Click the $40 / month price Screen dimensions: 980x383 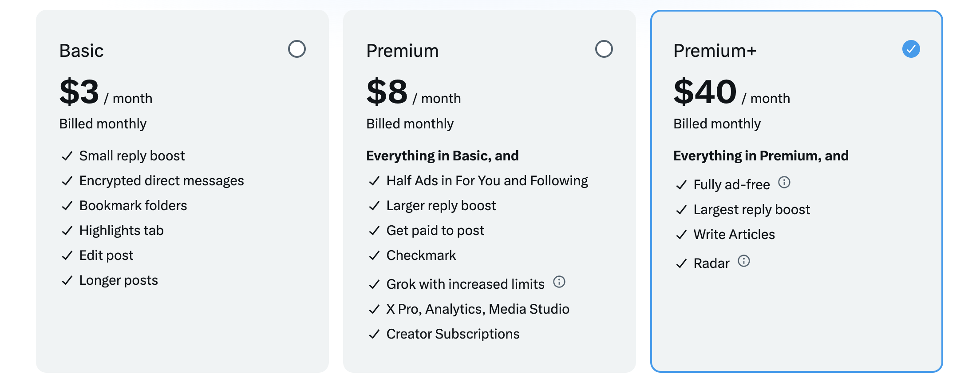(x=731, y=92)
